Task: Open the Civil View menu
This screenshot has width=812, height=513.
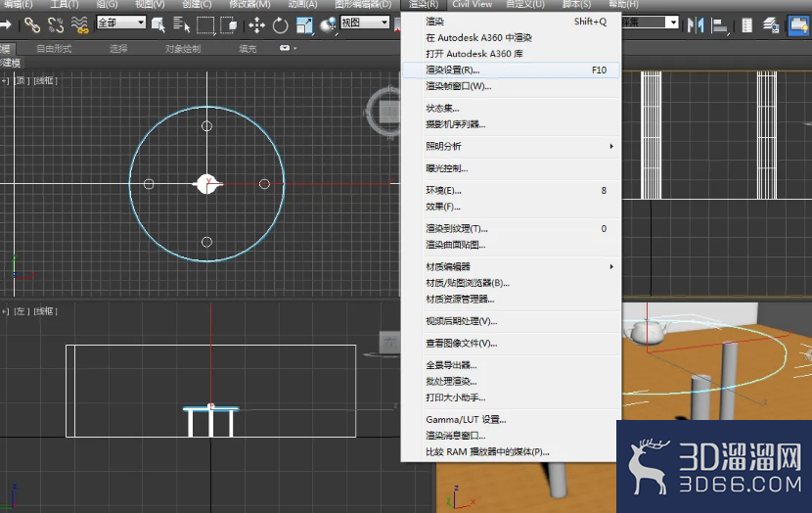Action: click(x=472, y=4)
